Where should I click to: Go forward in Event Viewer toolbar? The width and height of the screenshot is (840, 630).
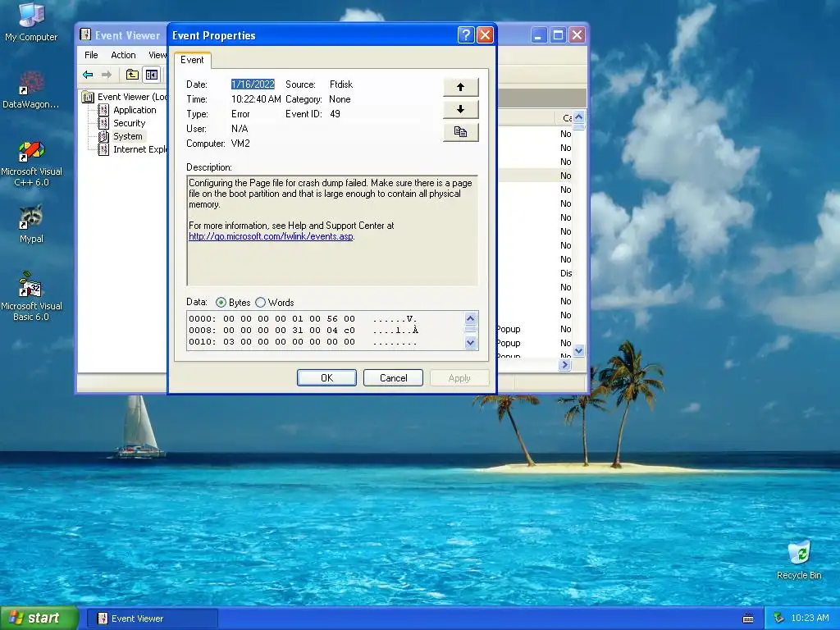click(x=107, y=75)
